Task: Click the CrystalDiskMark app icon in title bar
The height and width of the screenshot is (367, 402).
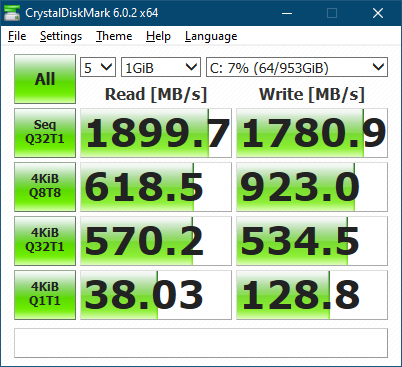Action: [x=12, y=13]
